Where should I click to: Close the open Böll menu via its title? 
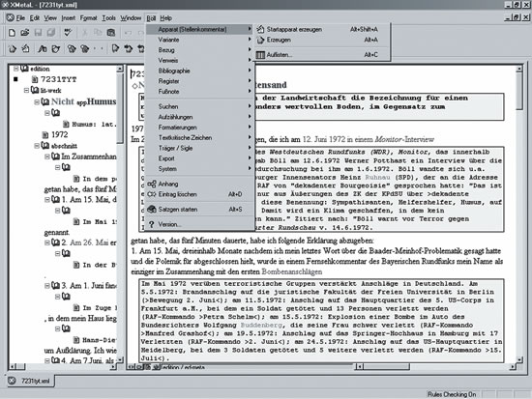[151, 18]
